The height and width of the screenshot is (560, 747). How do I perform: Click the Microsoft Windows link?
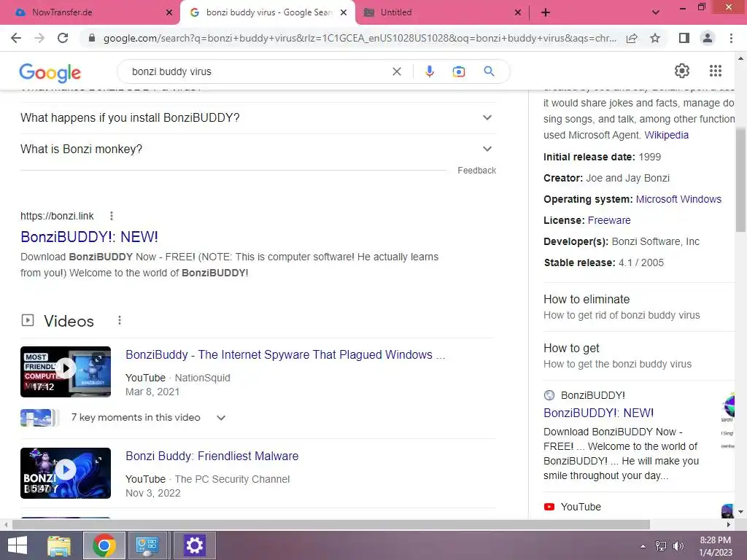(678, 199)
